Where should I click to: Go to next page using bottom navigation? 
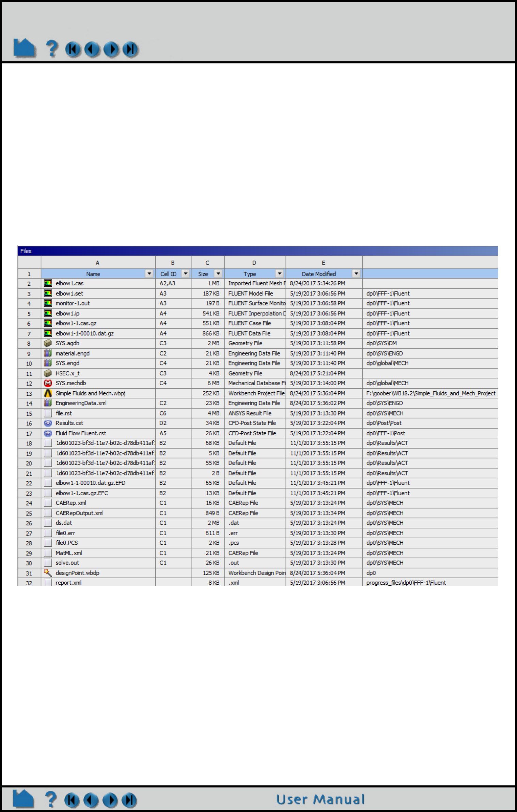[x=110, y=800]
